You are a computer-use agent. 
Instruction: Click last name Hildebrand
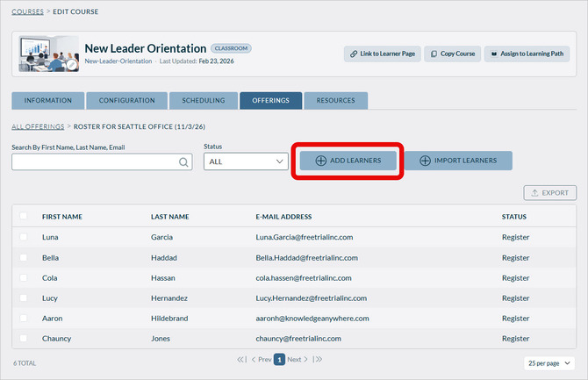pos(169,318)
